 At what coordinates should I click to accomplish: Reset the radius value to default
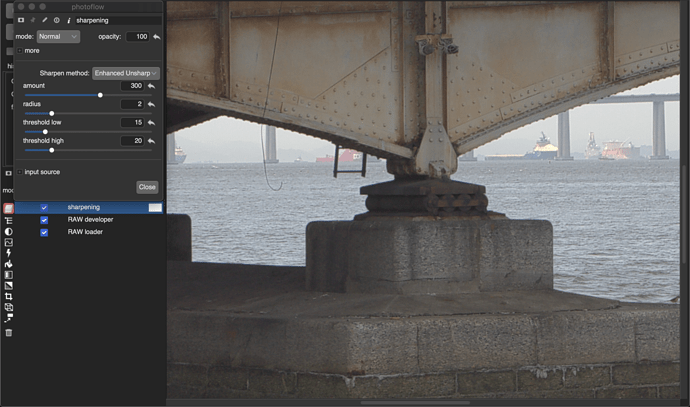pyautogui.click(x=151, y=104)
